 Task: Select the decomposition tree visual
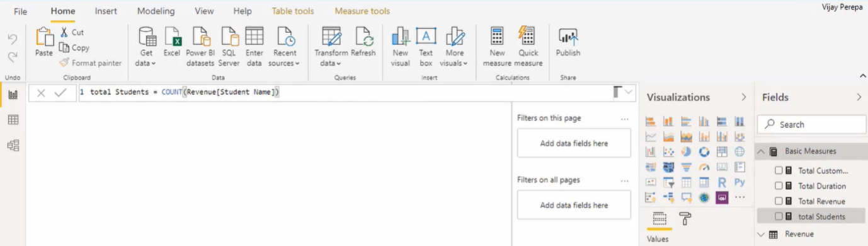pyautogui.click(x=668, y=197)
